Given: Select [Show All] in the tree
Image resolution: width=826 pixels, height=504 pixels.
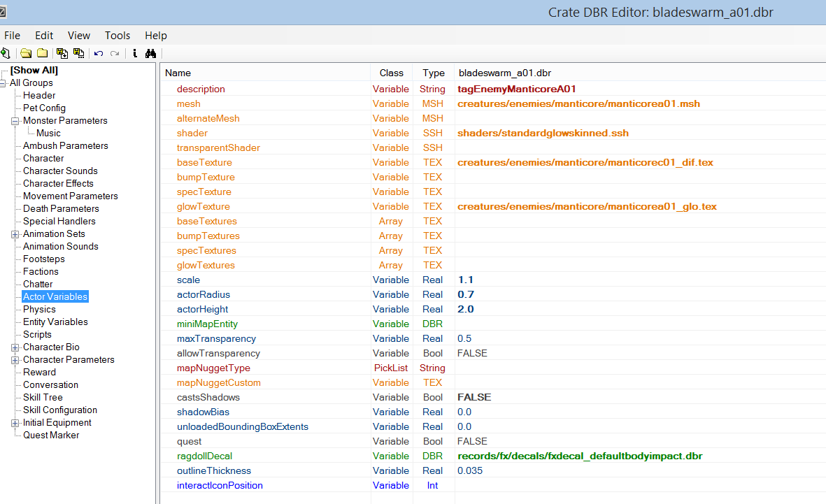Looking at the screenshot, I should point(34,70).
